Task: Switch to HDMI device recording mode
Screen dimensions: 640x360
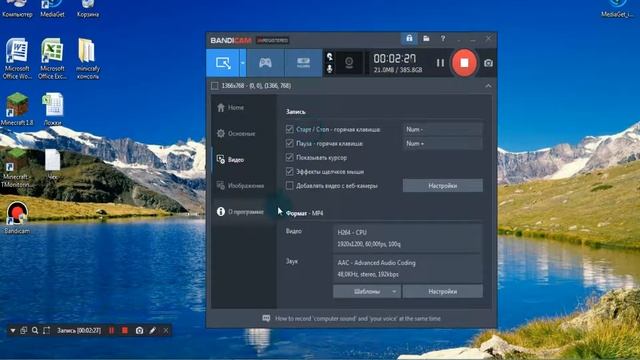Action: click(x=303, y=63)
